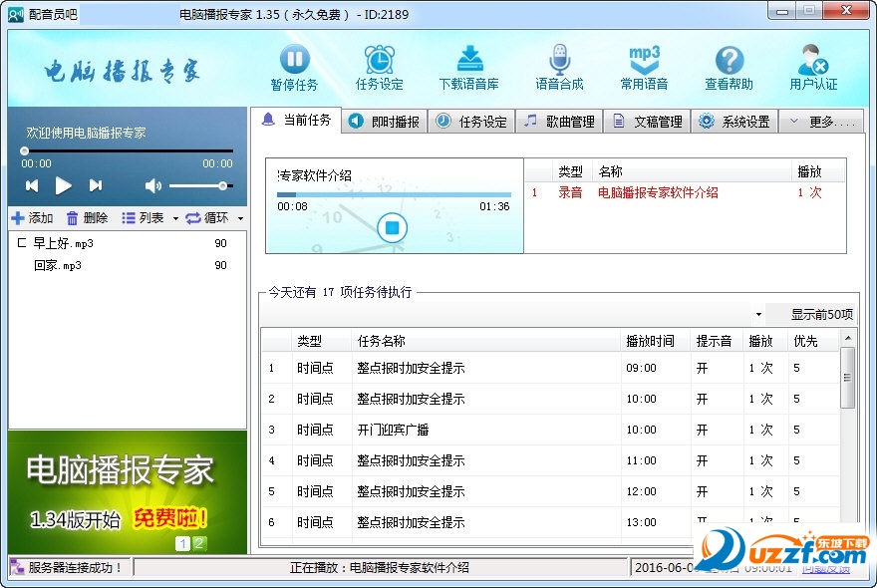
Task: Open the 列表 dropdown arrow
Action: (x=175, y=217)
